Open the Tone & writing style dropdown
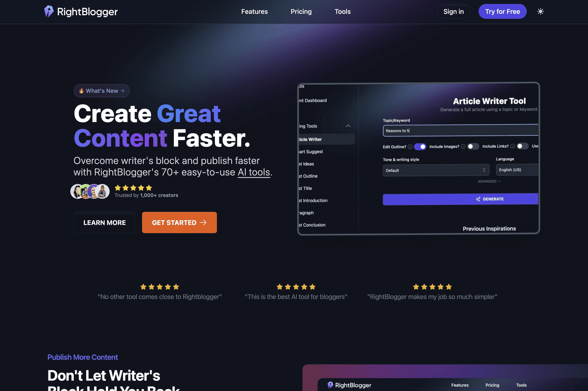The height and width of the screenshot is (391, 588). [436, 170]
